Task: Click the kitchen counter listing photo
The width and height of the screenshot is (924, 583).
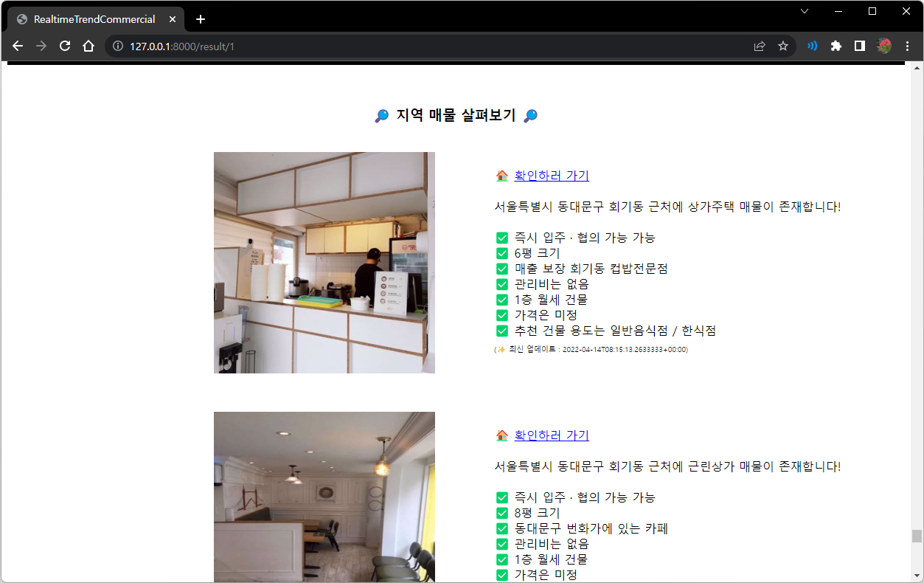Action: click(324, 263)
